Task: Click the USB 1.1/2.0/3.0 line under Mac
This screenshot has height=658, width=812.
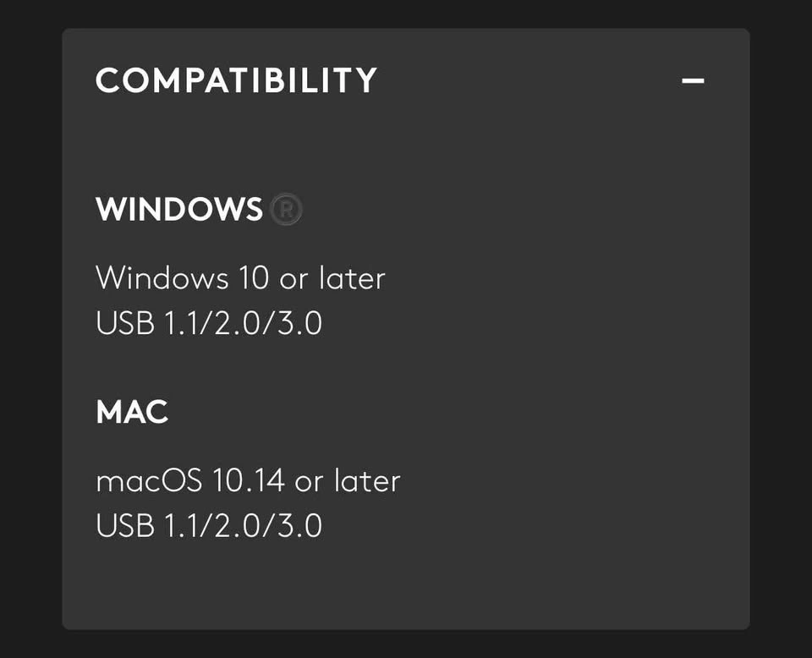Action: click(209, 526)
